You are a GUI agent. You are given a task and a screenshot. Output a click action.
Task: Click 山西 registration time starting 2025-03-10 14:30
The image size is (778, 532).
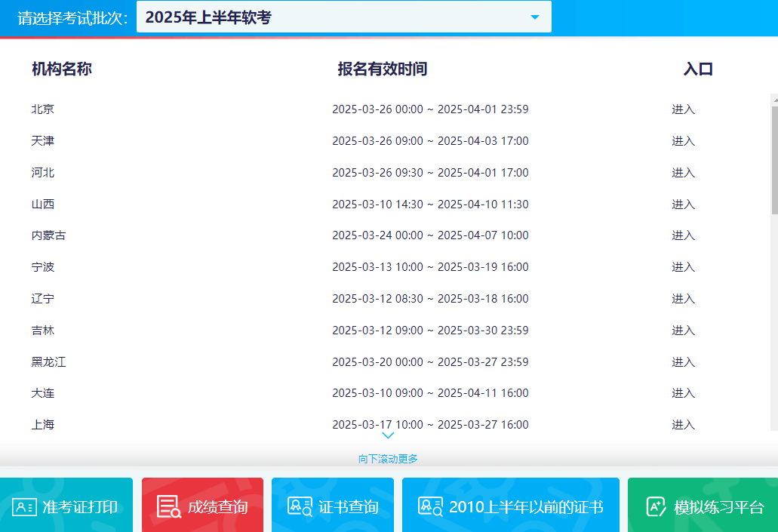coord(430,204)
